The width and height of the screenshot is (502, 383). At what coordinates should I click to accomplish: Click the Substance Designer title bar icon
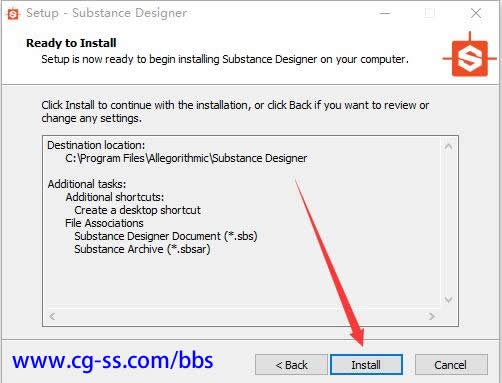tap(13, 14)
